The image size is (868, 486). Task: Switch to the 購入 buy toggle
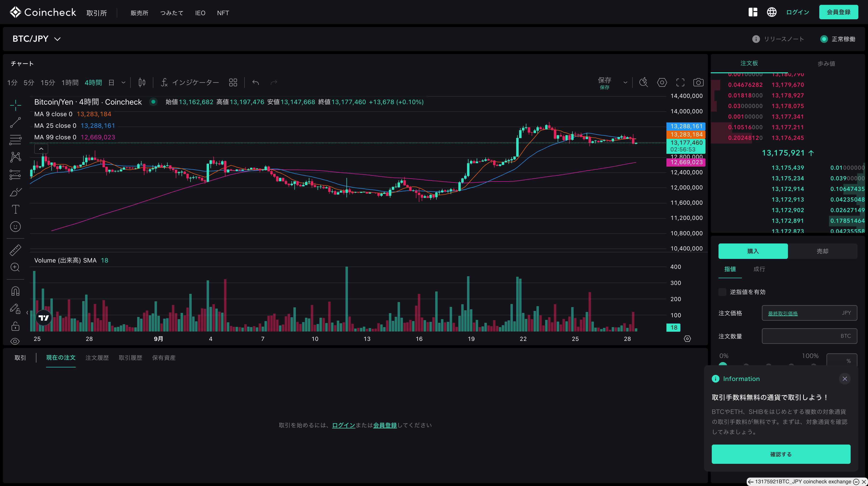(753, 251)
